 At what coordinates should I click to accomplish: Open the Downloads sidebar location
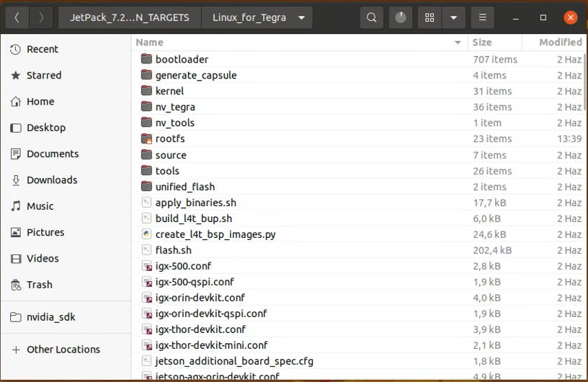[x=66, y=180]
